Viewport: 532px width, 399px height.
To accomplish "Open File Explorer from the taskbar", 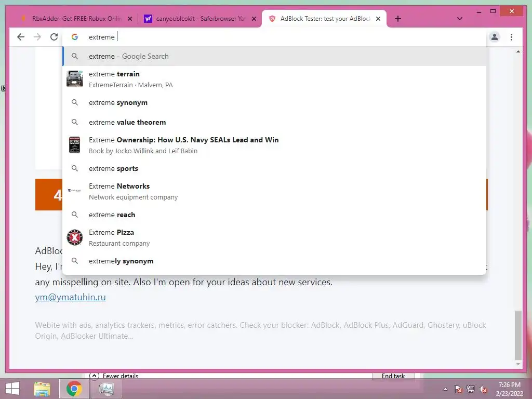I will [42, 389].
